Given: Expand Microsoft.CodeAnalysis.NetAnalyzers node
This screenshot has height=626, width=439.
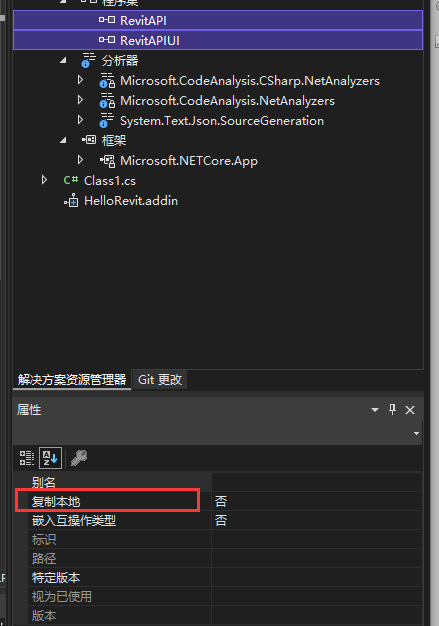Looking at the screenshot, I should 81,100.
